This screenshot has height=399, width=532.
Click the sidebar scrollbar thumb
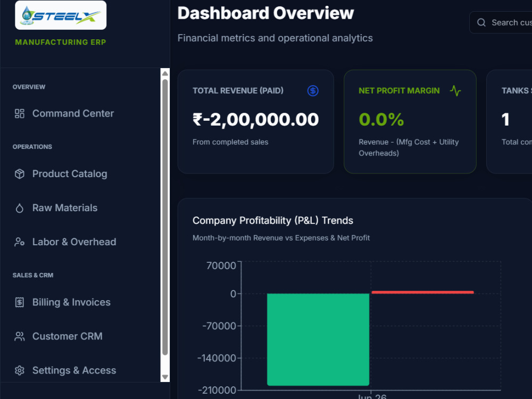[165, 217]
